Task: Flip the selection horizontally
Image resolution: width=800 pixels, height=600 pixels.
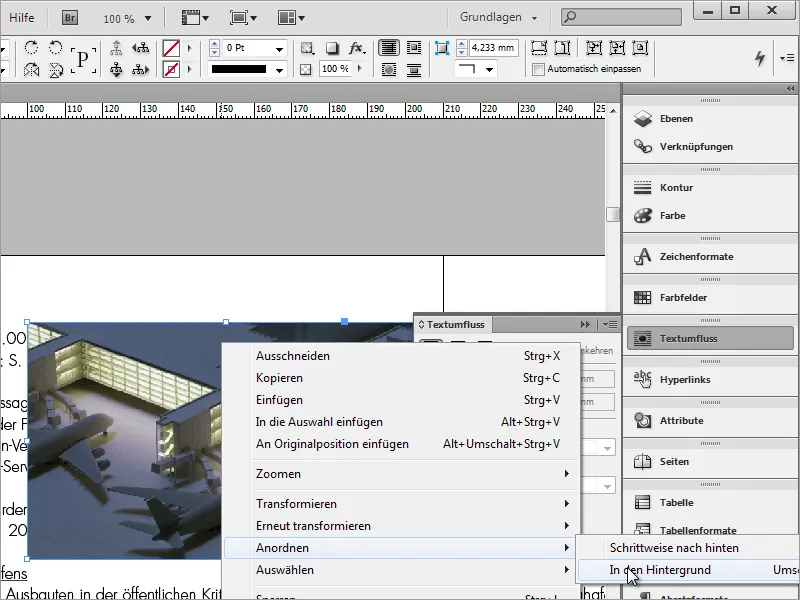Action: [32, 69]
